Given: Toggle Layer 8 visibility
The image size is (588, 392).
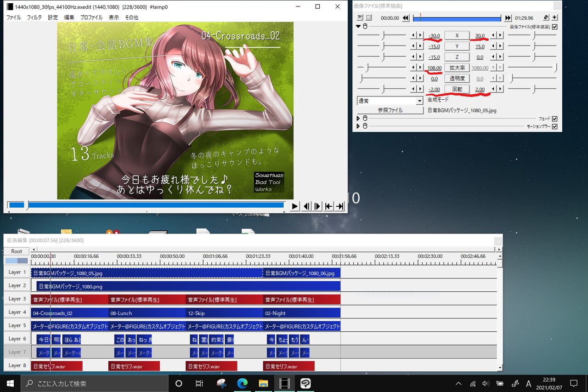Looking at the screenshot, I should point(17,365).
